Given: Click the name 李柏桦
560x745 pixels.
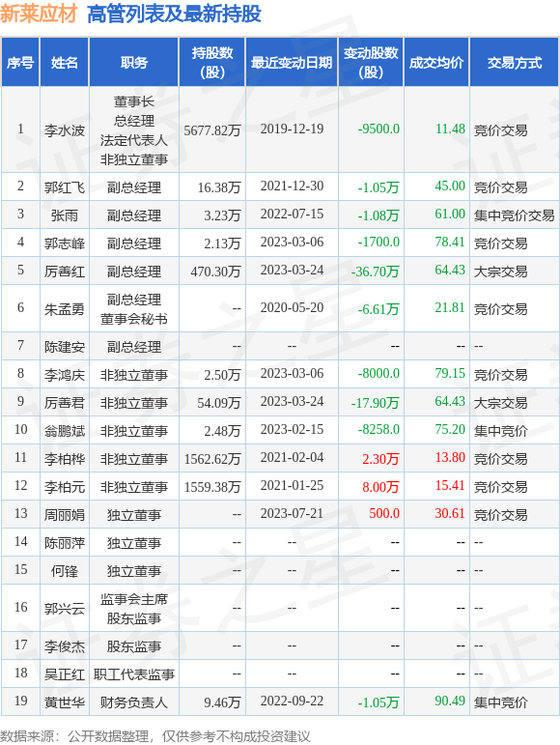Looking at the screenshot, I should pos(65,458).
